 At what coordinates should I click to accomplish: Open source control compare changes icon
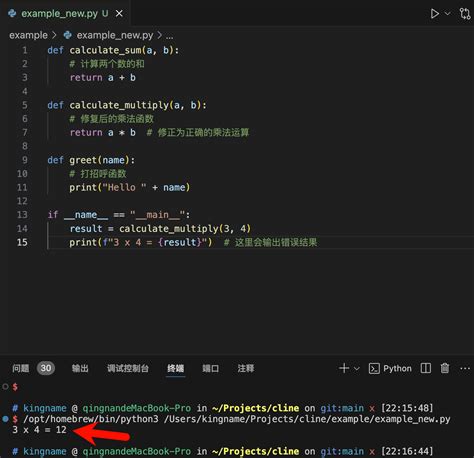point(465,14)
